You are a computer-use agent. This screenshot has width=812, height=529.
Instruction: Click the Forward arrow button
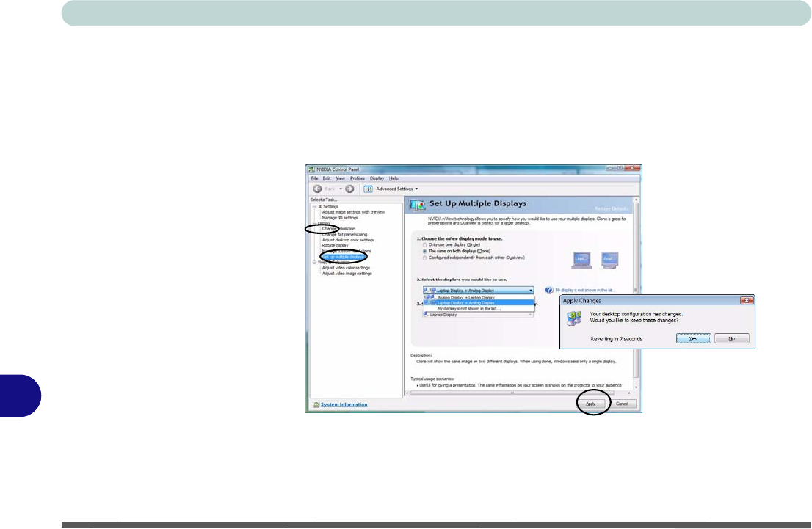(x=349, y=189)
